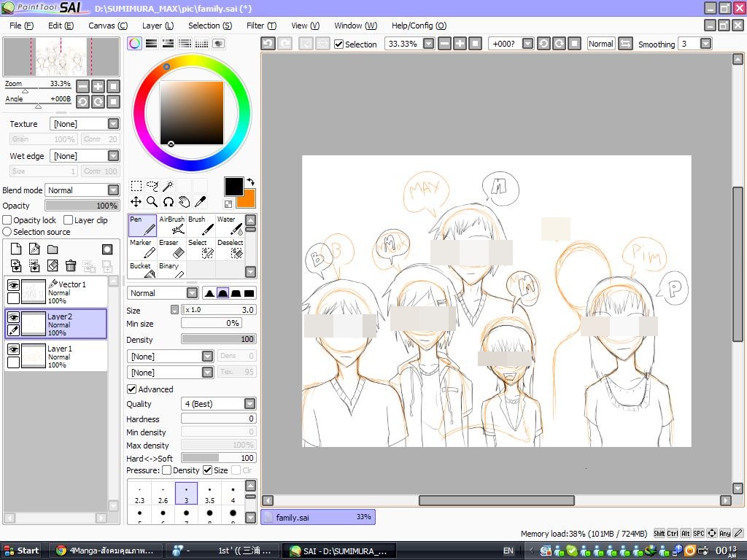Activate the eyedropper color picker tool

(201, 202)
